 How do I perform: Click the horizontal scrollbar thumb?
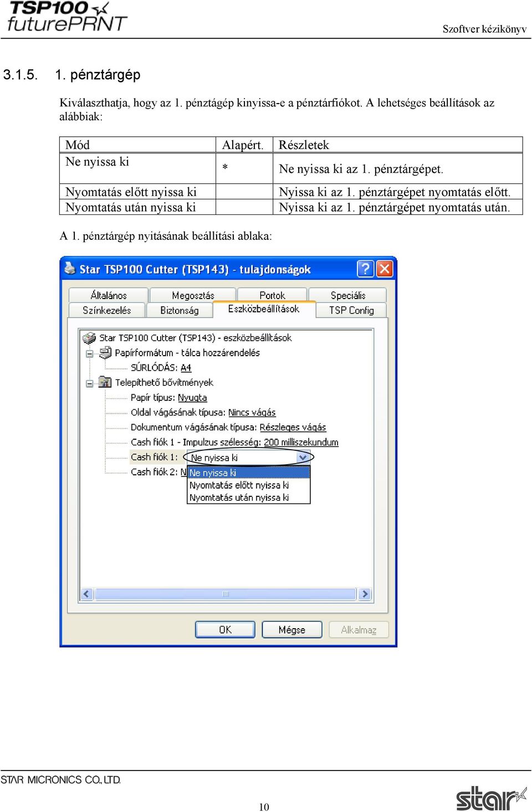coord(225,594)
